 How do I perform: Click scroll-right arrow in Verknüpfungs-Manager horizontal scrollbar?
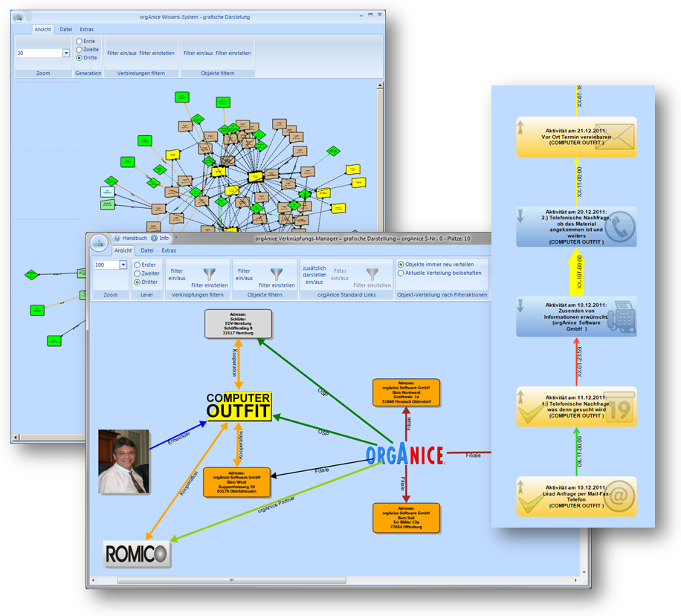tap(576, 580)
